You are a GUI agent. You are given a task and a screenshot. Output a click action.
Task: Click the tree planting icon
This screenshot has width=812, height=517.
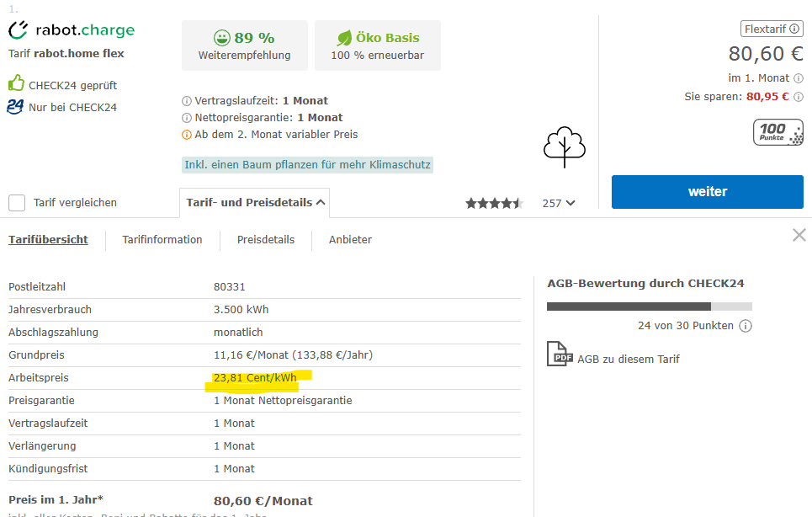click(x=565, y=147)
